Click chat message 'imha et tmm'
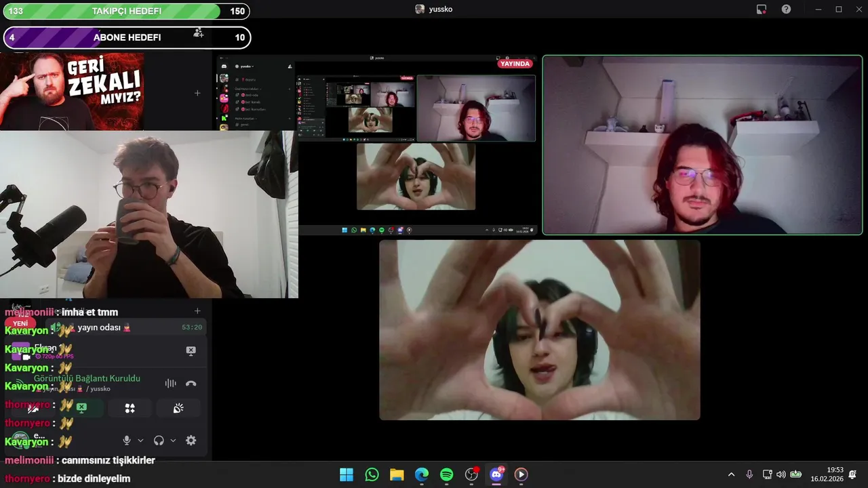The image size is (868, 488). coord(90,312)
